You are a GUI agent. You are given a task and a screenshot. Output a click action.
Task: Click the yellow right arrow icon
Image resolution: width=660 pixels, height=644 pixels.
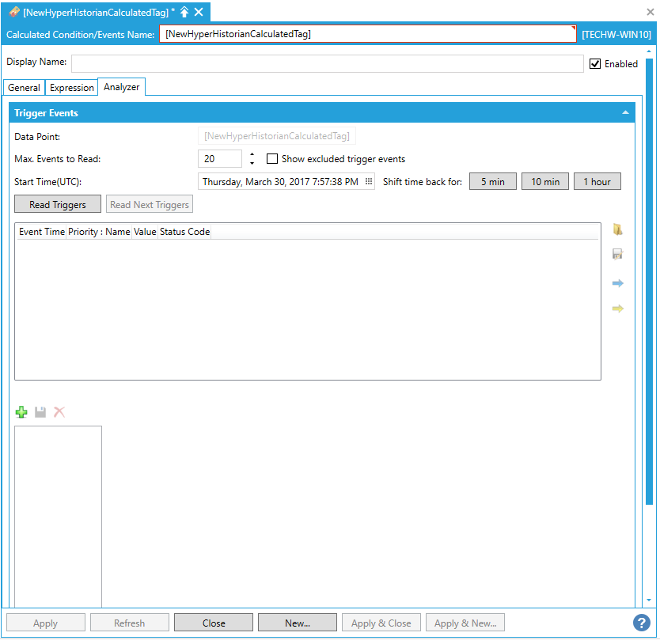[x=618, y=309]
